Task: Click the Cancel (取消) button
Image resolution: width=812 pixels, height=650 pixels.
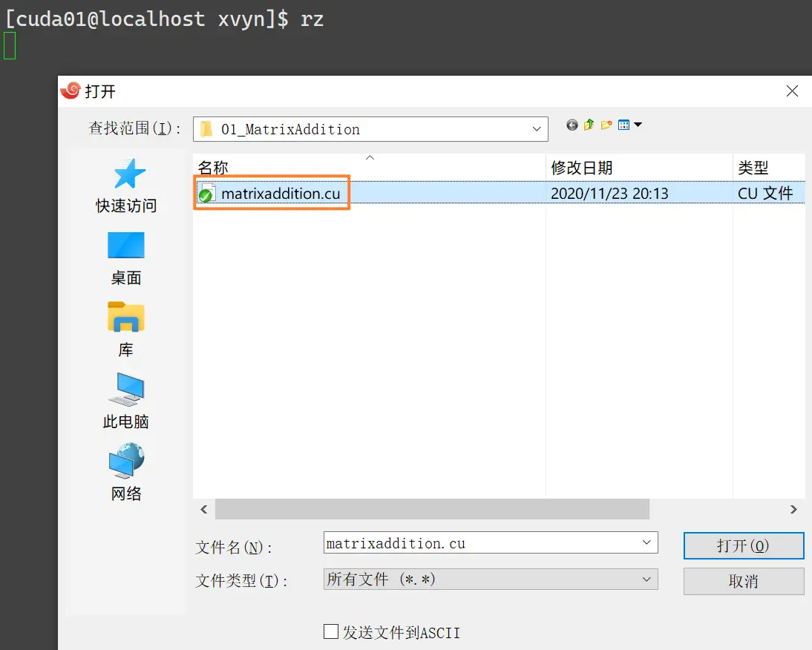Action: coord(743,581)
